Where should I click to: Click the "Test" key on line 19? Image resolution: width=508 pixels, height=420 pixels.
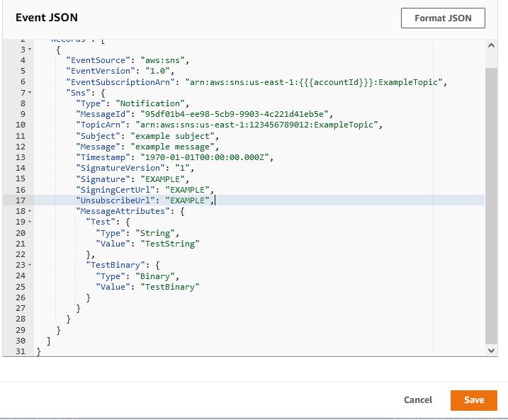(101, 222)
